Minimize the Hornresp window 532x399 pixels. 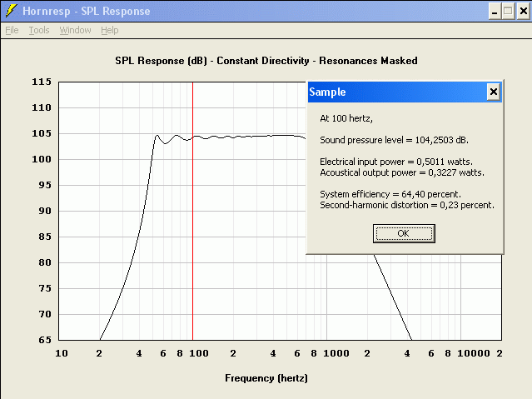coord(495,11)
